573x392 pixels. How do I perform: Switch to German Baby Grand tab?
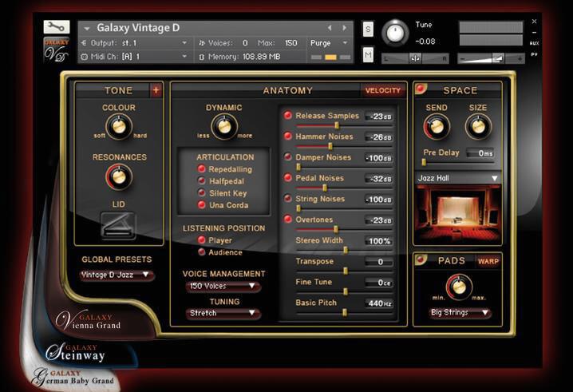(x=73, y=378)
